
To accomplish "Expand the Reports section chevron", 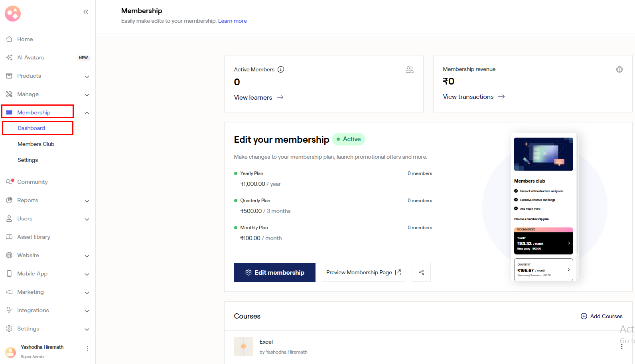I will coord(87,201).
